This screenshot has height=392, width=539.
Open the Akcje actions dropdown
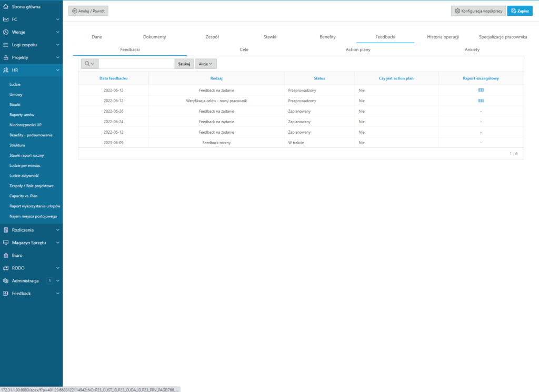point(206,64)
